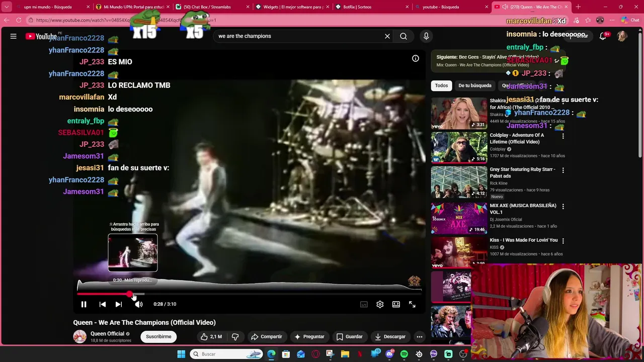
Task: Switch to Mi Mundo UPN tab
Action: [133, 7]
